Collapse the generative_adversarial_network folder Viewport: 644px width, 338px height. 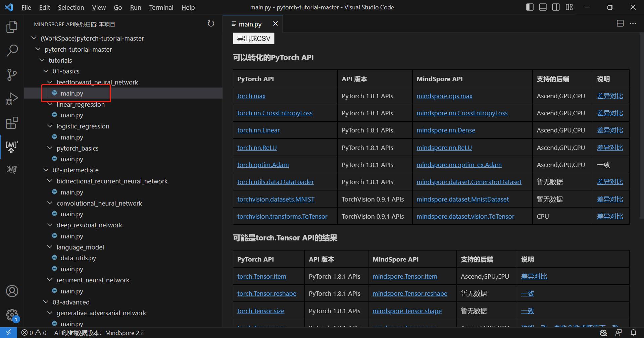[x=50, y=313]
